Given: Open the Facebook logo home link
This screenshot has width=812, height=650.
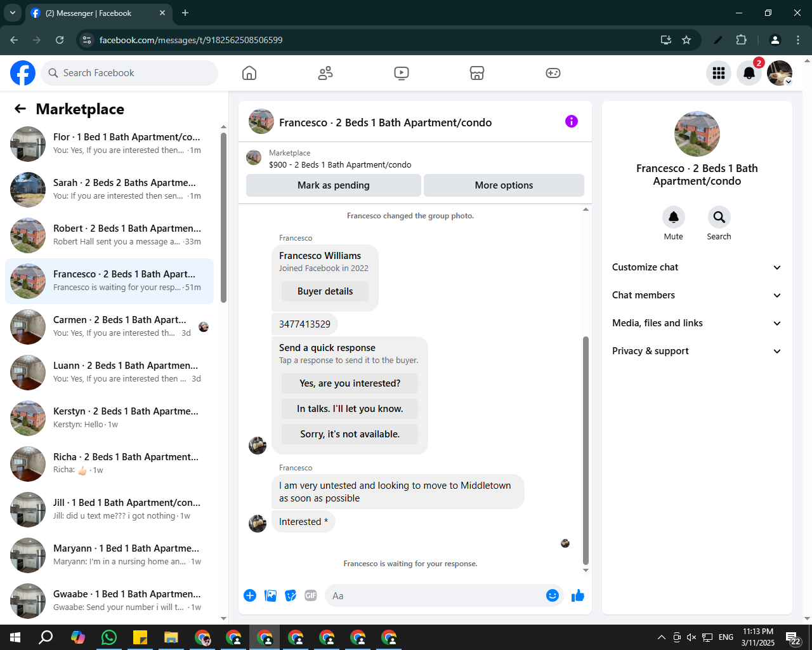Looking at the screenshot, I should pos(23,73).
